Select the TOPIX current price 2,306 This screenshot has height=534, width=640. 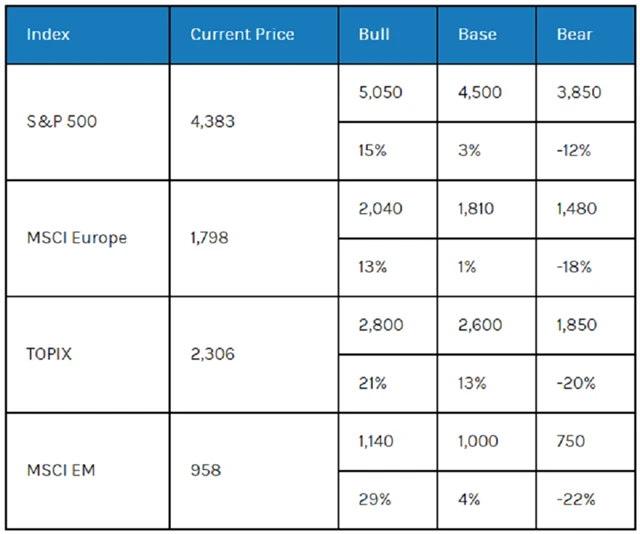click(212, 354)
